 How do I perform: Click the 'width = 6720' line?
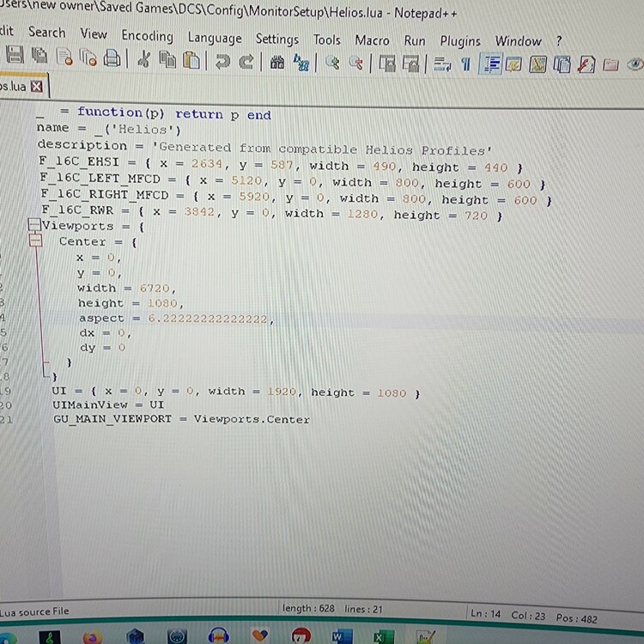126,288
